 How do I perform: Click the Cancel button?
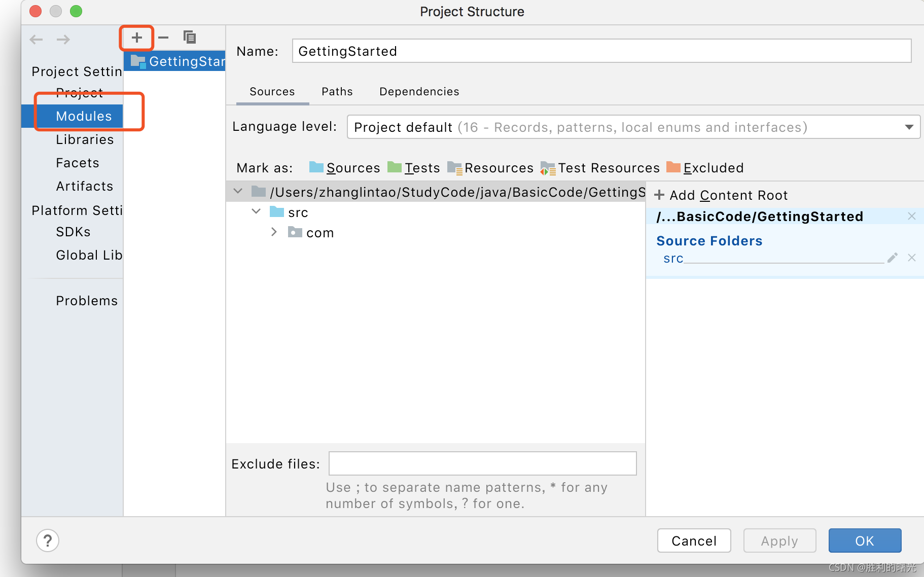click(694, 540)
